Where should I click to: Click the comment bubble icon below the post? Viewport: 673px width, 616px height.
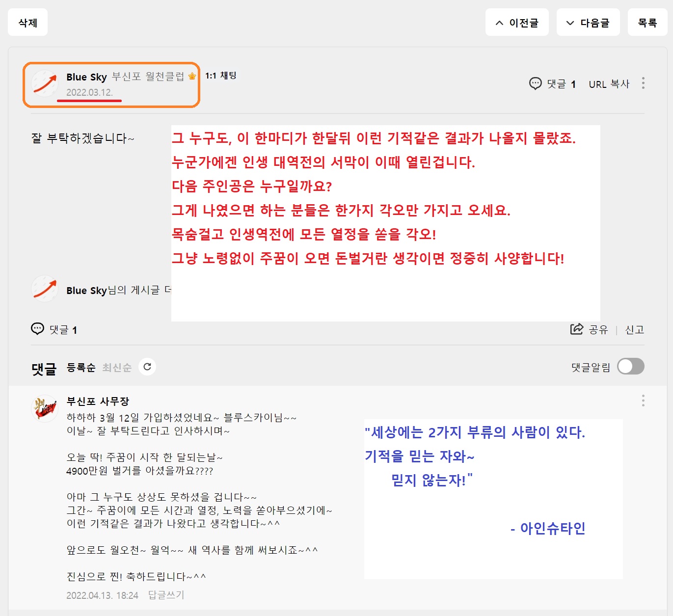click(37, 329)
